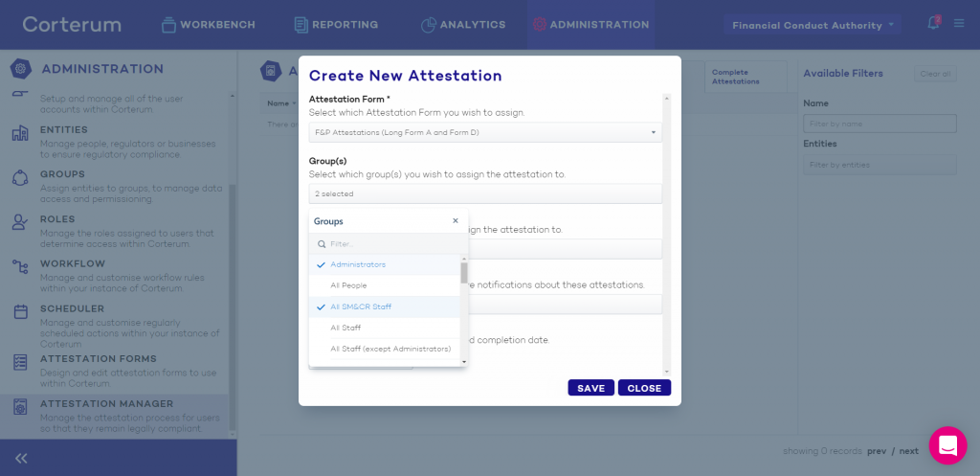Clear all available filters
Viewport: 980px width, 476px height.
point(935,74)
